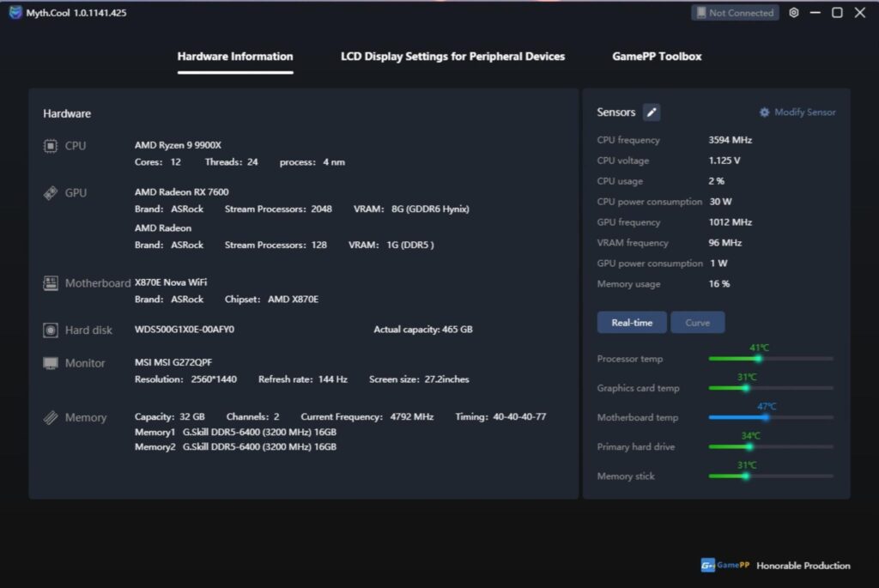This screenshot has height=588, width=879.
Task: Open settings via title bar gear icon
Action: (794, 12)
